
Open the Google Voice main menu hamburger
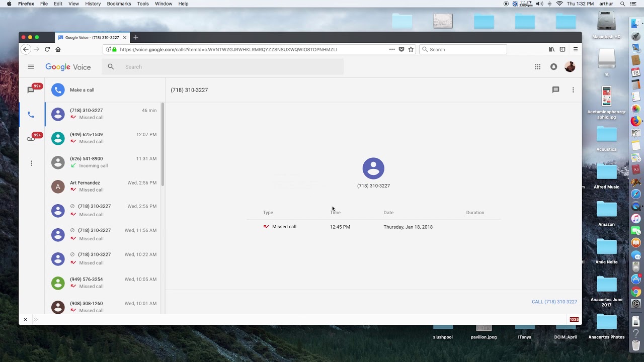click(x=31, y=67)
